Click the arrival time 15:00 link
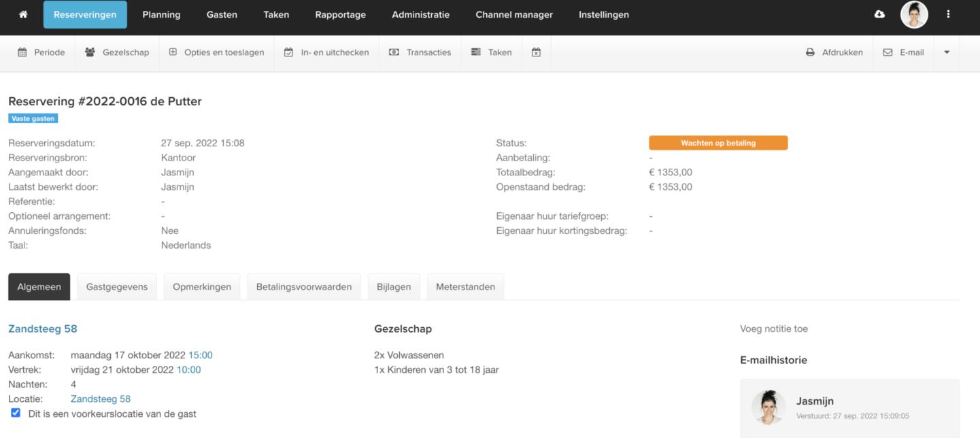The image size is (980, 438). 201,355
